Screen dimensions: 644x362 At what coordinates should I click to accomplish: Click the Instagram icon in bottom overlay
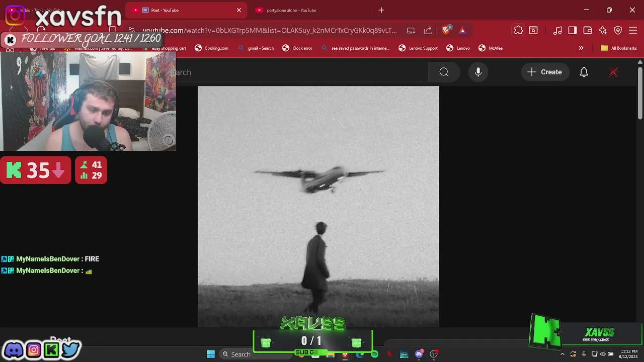(33, 349)
